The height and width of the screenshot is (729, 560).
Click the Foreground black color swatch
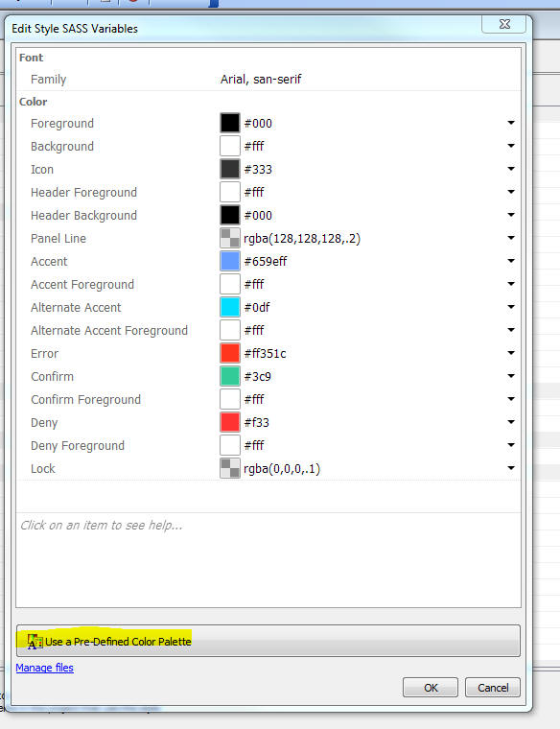(x=229, y=123)
